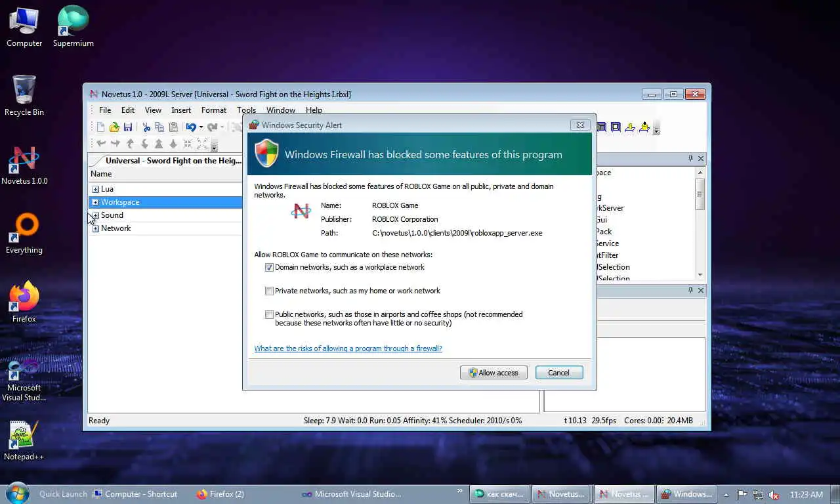Click Cancel in the Windows Security Alert
Viewport: 840px width, 504px height.
tap(559, 373)
